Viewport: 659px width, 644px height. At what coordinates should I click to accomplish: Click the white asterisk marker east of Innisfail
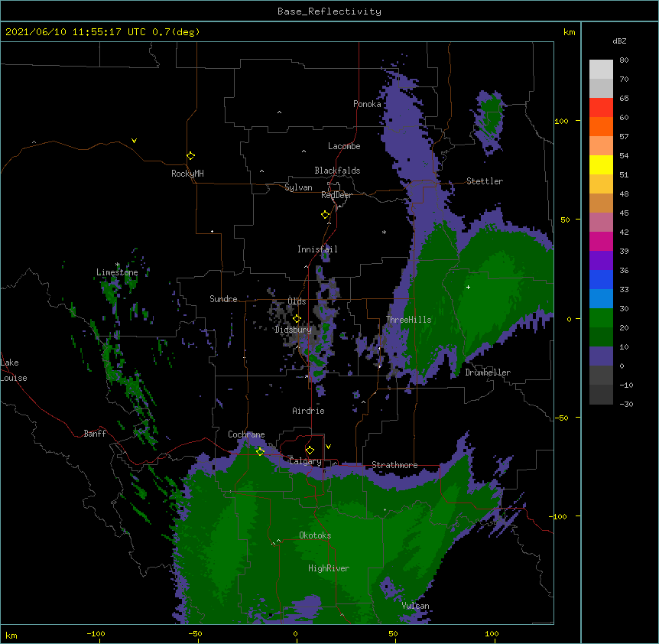click(384, 232)
